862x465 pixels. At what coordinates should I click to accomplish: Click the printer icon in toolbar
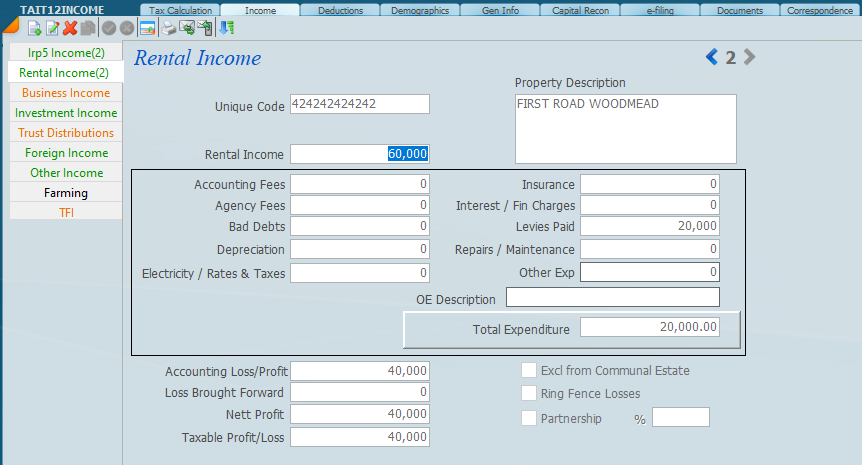click(x=169, y=28)
